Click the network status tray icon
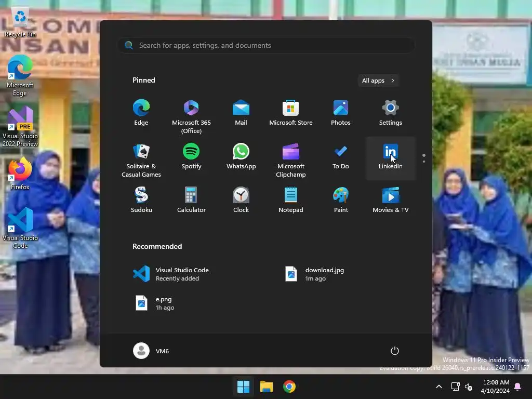Viewport: 532px width, 399px height. point(455,387)
